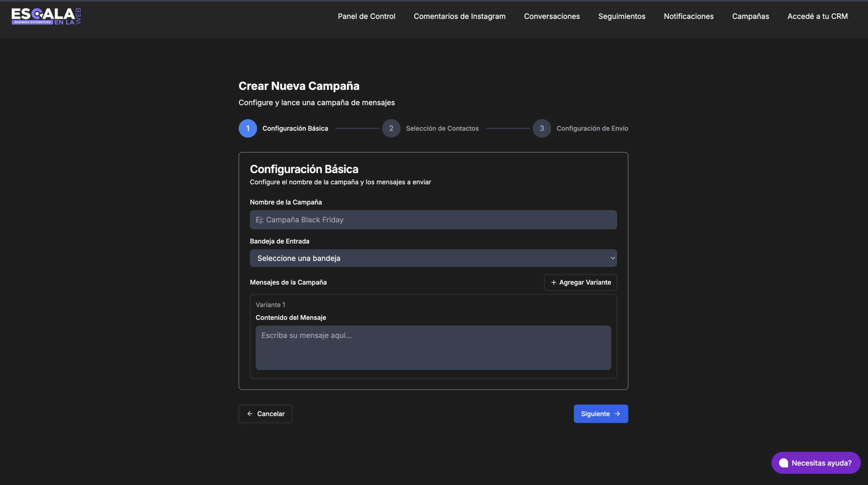Click the chat bubble help icon

(x=783, y=463)
